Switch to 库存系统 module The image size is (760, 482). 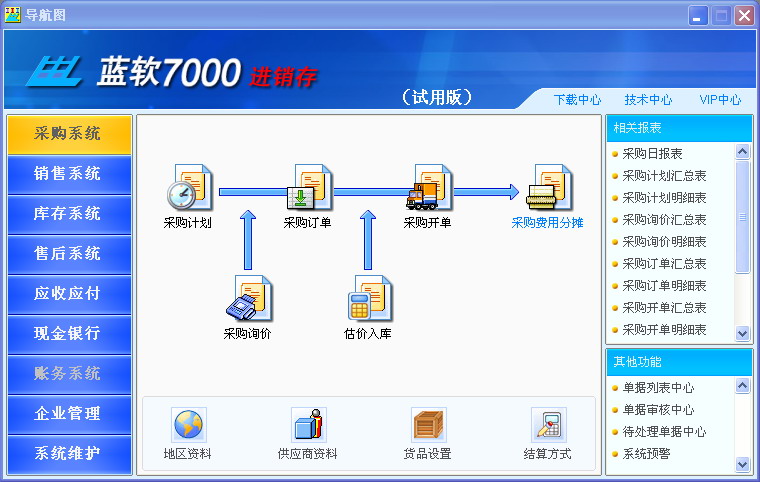69,214
